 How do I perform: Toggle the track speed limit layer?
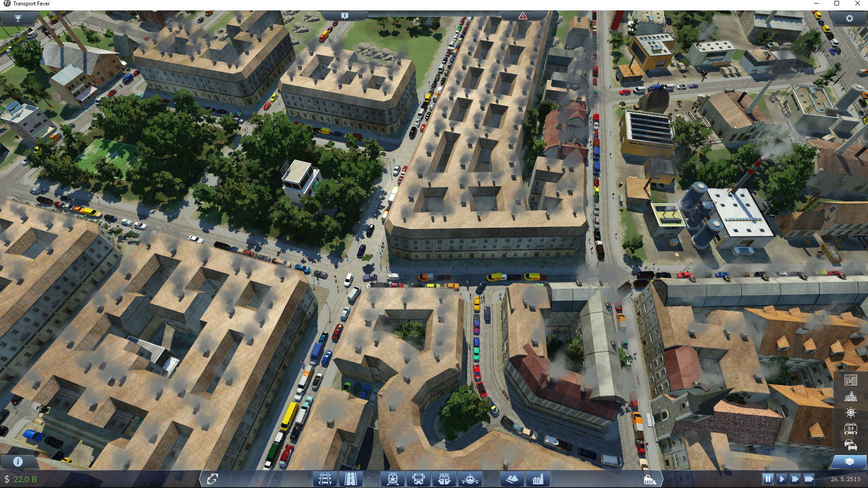pyautogui.click(x=850, y=428)
